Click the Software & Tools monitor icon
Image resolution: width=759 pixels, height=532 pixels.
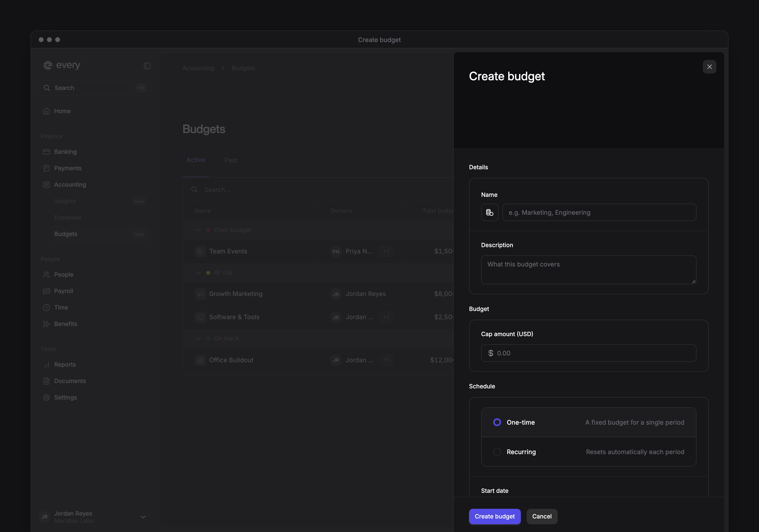(200, 317)
